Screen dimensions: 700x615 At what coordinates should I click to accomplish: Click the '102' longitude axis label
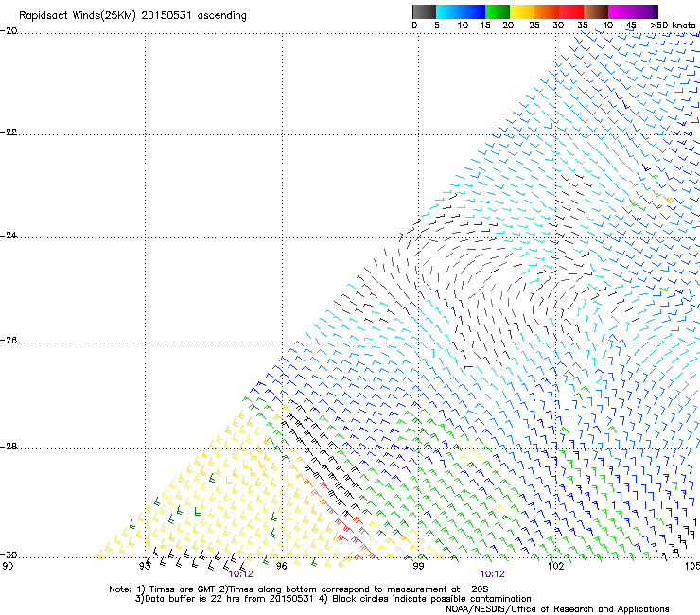click(x=555, y=566)
